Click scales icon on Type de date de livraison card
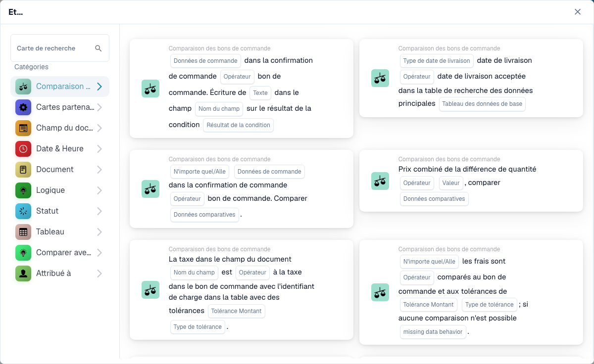This screenshot has width=594, height=364. (380, 78)
